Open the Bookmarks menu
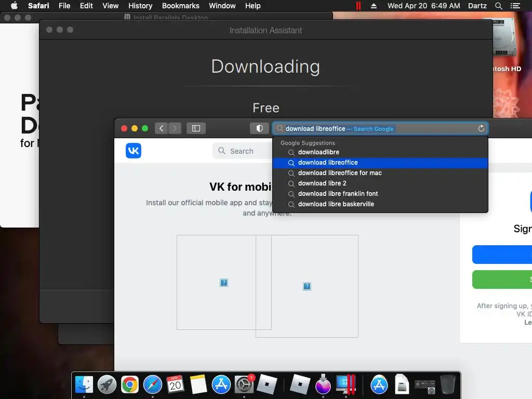 (180, 6)
